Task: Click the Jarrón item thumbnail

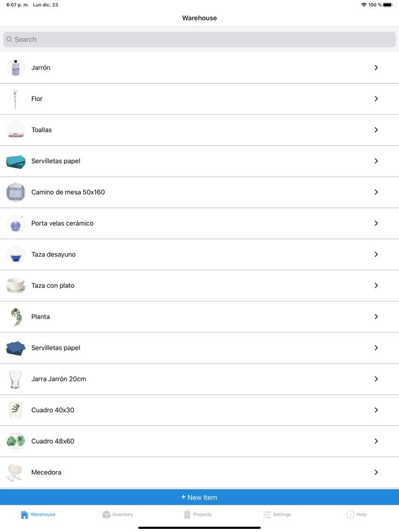Action: [16, 68]
